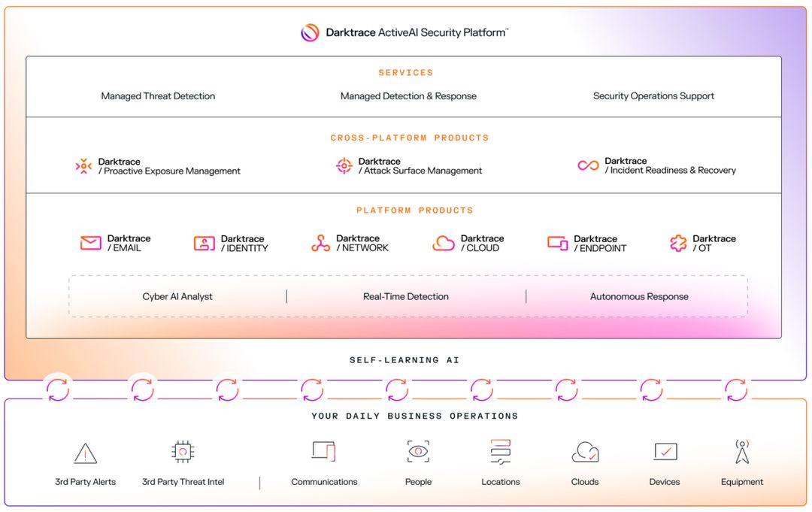Image resolution: width=812 pixels, height=512 pixels.
Task: Expand the Platform Products section header
Action: tap(415, 210)
